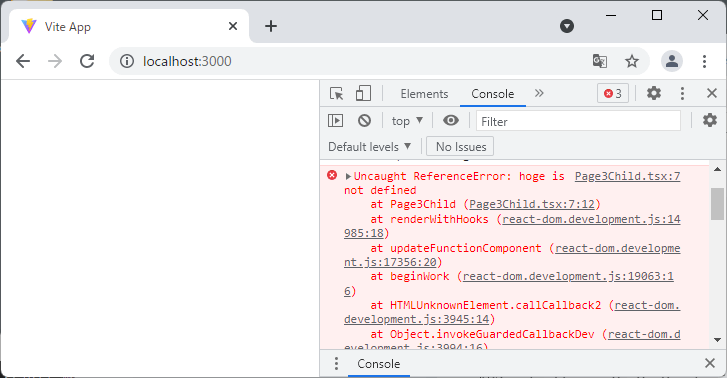Click the browser back arrow
Screen dimensions: 727x378
(x=23, y=61)
